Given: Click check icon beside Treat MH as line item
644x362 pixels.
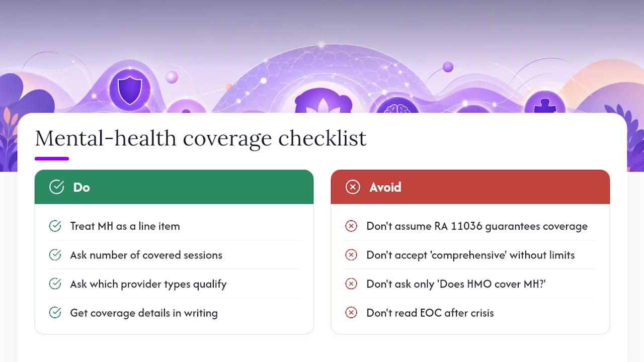Looking at the screenshot, I should 55,226.
